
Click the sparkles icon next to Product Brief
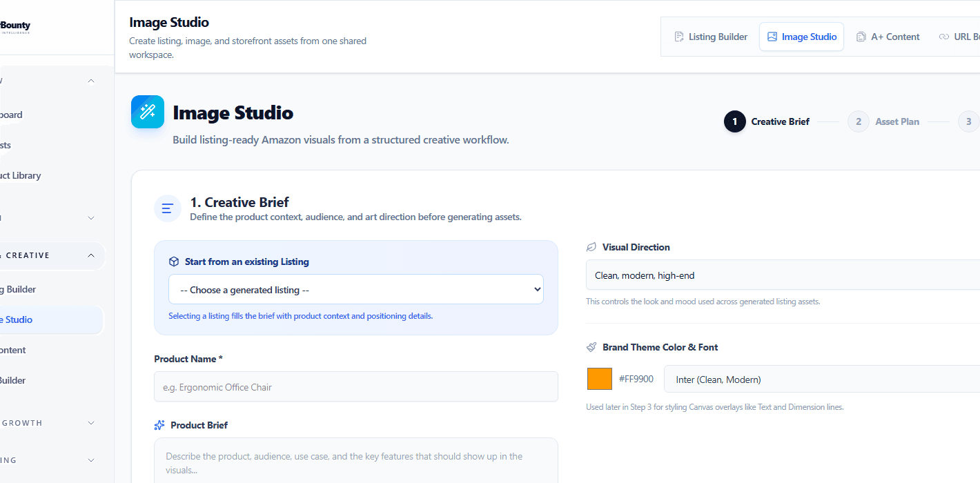159,424
